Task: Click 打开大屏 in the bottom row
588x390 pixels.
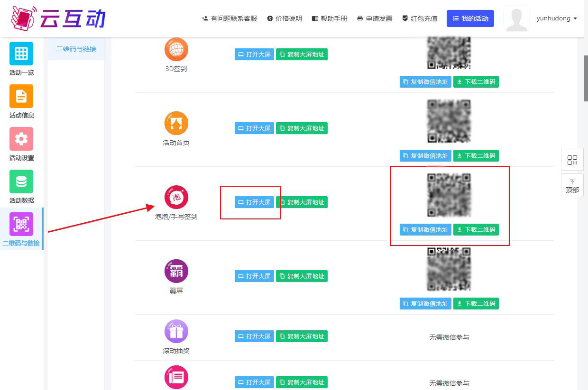Action: point(254,382)
